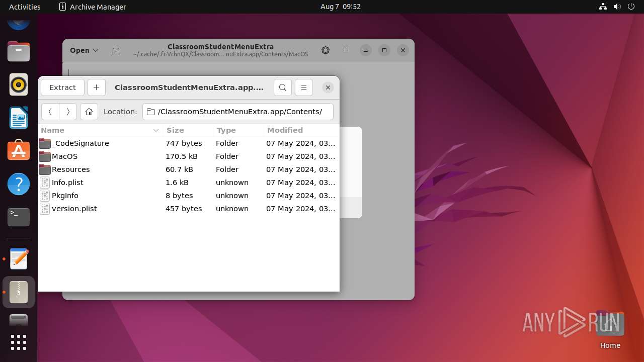Select the MacOS folder row
644x362 pixels.
(x=189, y=156)
